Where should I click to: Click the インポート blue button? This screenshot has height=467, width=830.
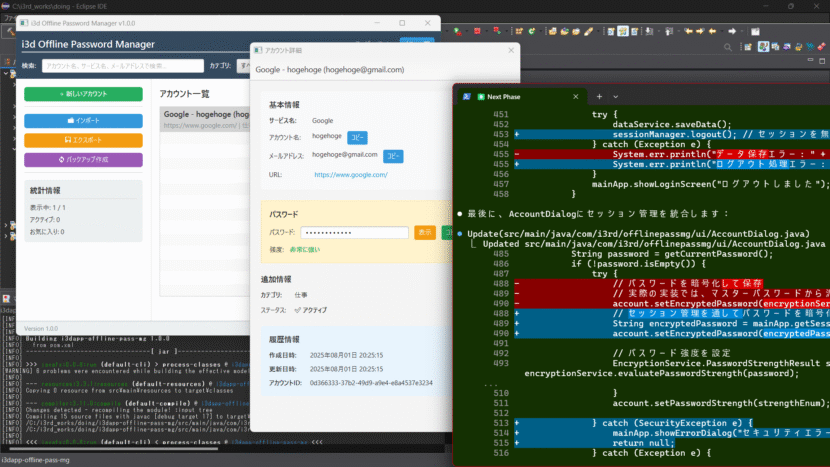83,121
